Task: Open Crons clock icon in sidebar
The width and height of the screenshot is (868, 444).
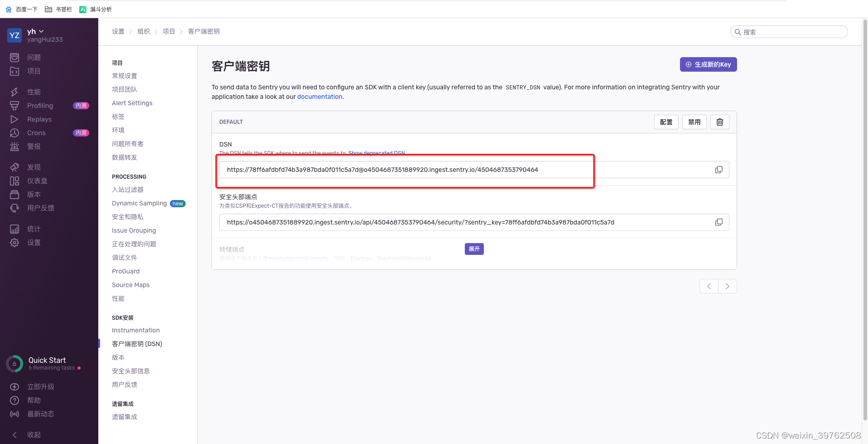Action: coord(14,133)
